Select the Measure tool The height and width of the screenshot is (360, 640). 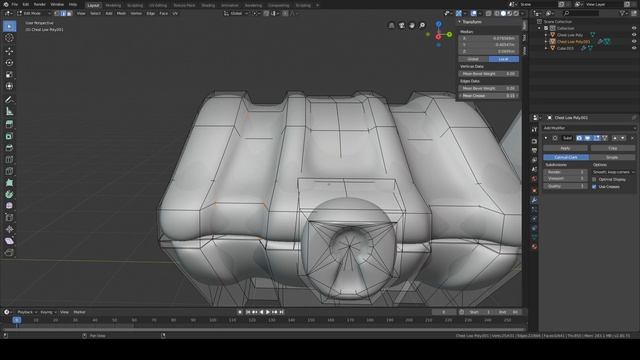click(9, 111)
